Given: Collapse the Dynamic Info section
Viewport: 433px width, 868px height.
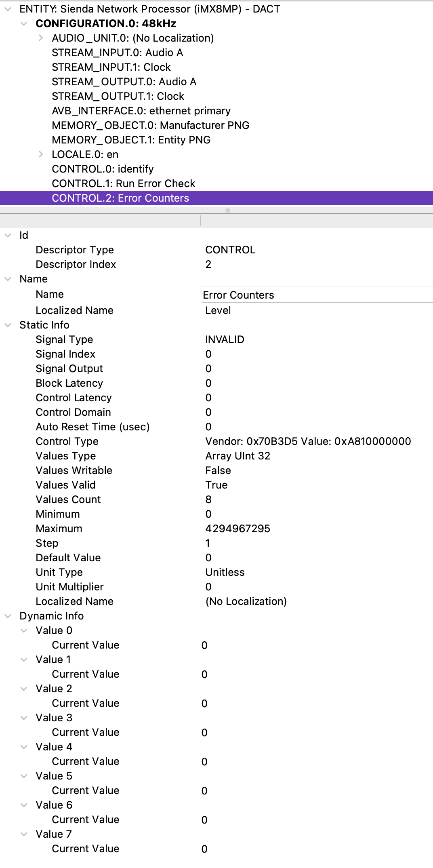Looking at the screenshot, I should pos(8,616).
